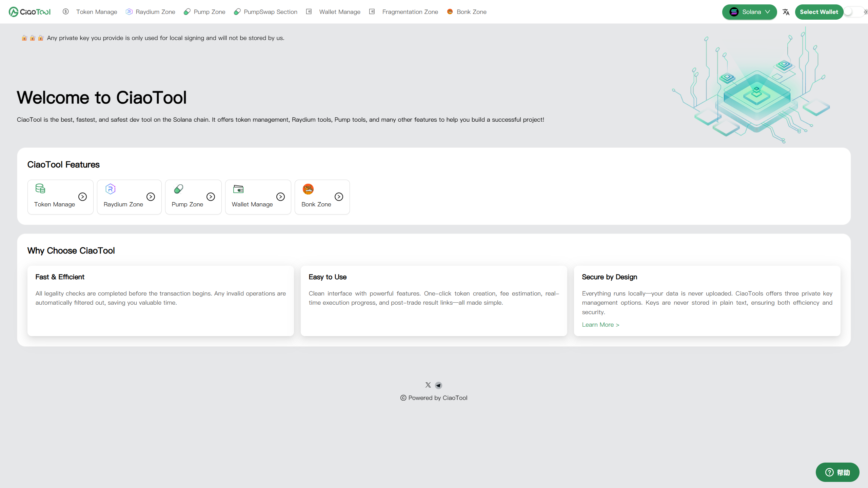Click the Raydium Zone card's logo icon
Screen dimensions: 868x488
[111, 189]
